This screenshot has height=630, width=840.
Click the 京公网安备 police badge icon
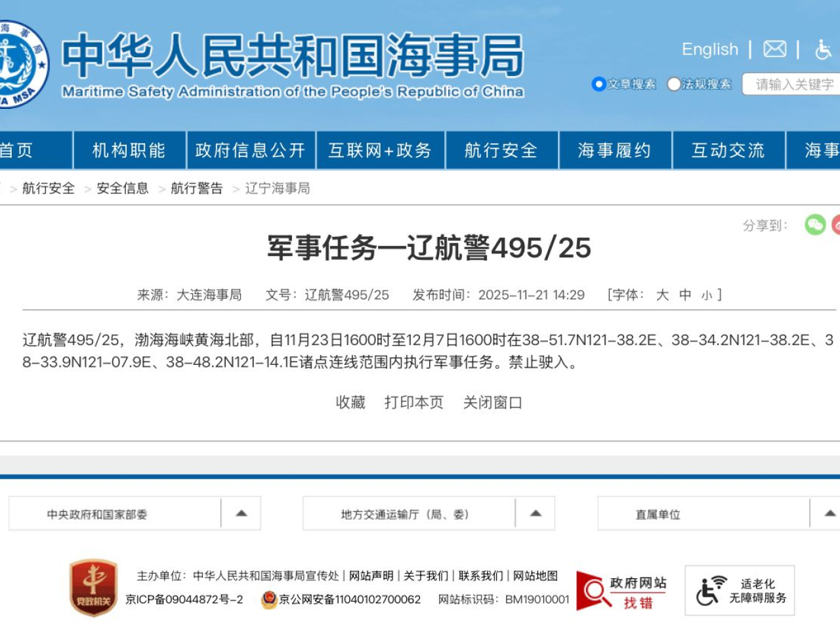(270, 599)
